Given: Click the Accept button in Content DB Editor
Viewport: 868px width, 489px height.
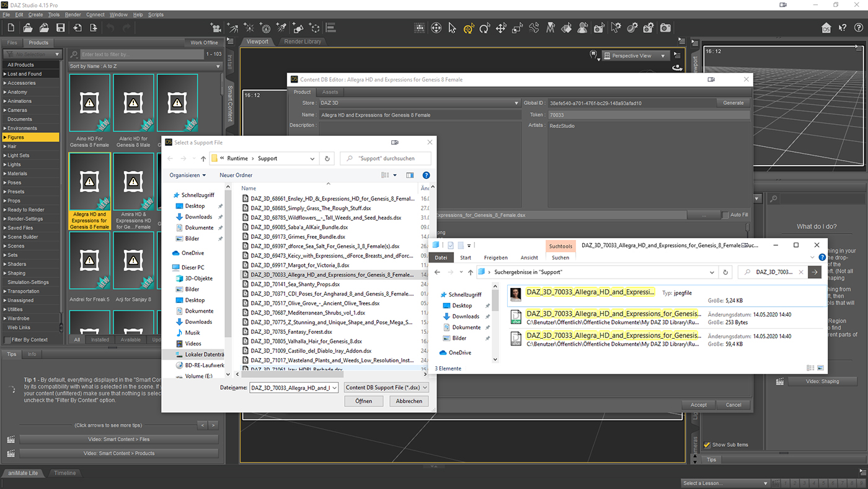Looking at the screenshot, I should (699, 405).
